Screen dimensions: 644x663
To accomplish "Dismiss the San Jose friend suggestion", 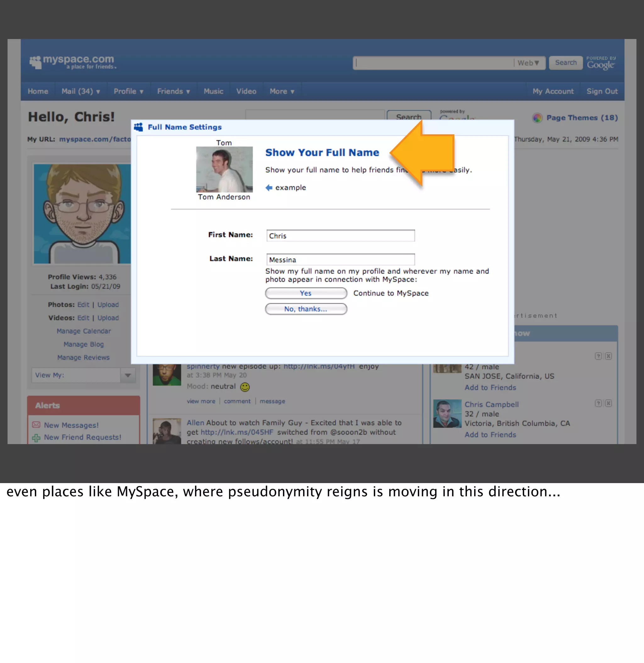I will 608,356.
